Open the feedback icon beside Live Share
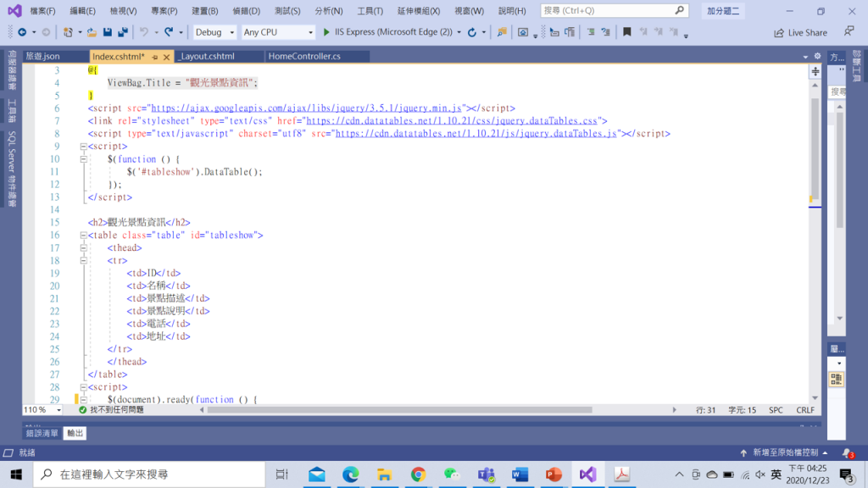Viewport: 868px width, 488px height. 849,32
